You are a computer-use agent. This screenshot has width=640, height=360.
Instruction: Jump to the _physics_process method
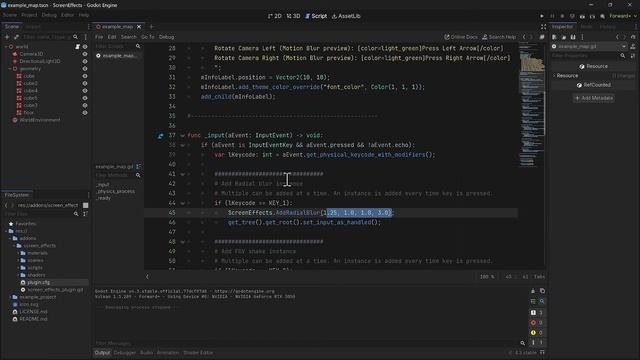(116, 191)
